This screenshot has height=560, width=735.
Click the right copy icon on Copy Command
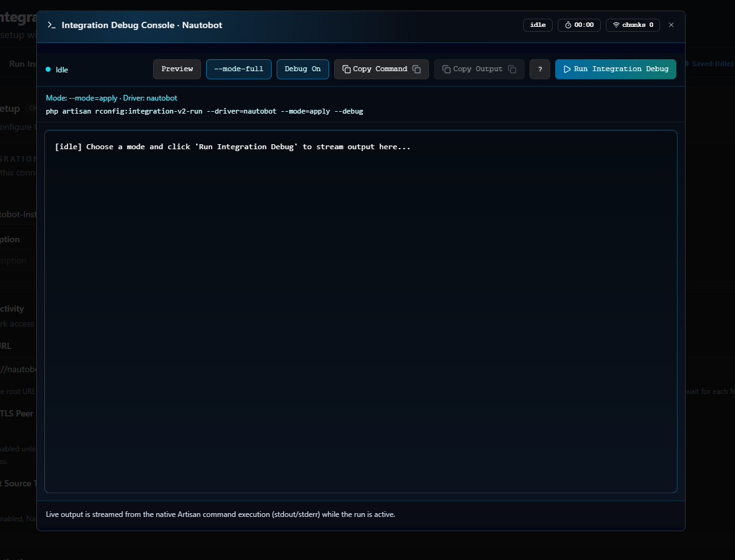[417, 69]
